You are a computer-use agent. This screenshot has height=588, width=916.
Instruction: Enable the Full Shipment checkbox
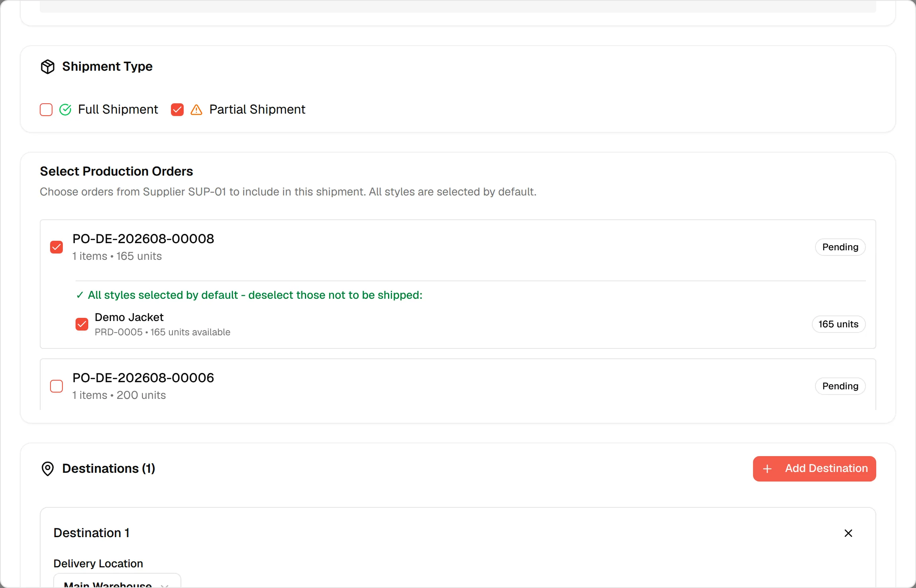click(x=46, y=110)
